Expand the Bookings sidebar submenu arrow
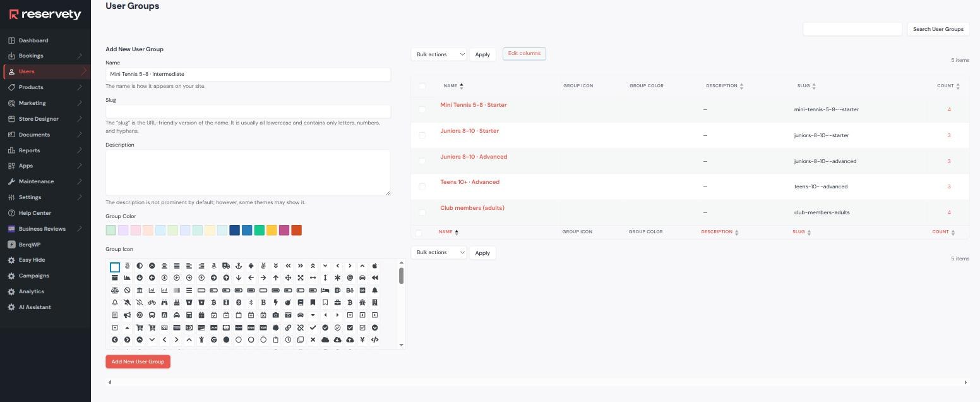This screenshot has height=402, width=980. coord(80,56)
